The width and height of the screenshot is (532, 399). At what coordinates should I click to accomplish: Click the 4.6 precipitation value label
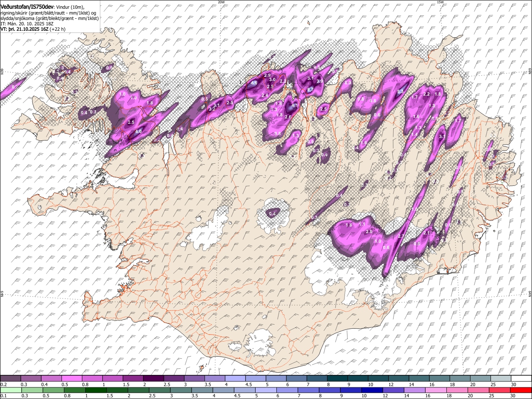point(254,83)
